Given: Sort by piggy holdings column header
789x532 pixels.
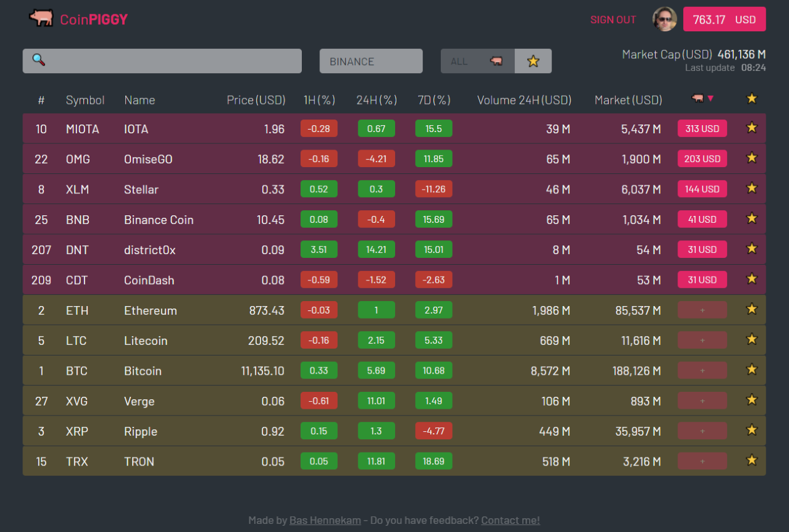Looking at the screenshot, I should (702, 98).
